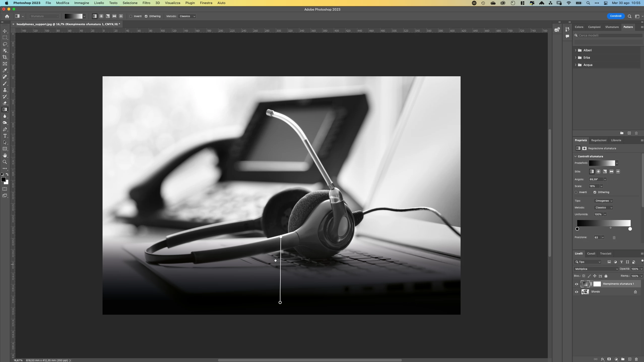The width and height of the screenshot is (644, 362).
Task: Click the Condividi button
Action: point(616,16)
